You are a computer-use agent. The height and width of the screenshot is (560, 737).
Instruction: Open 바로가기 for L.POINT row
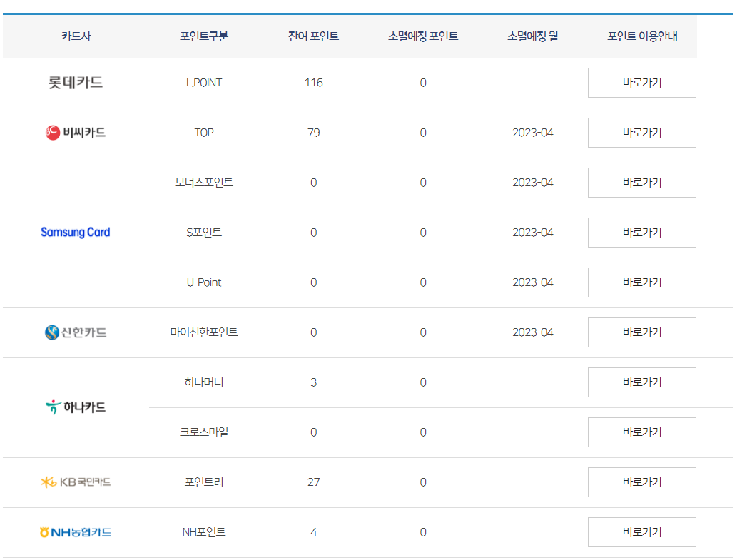pos(641,83)
